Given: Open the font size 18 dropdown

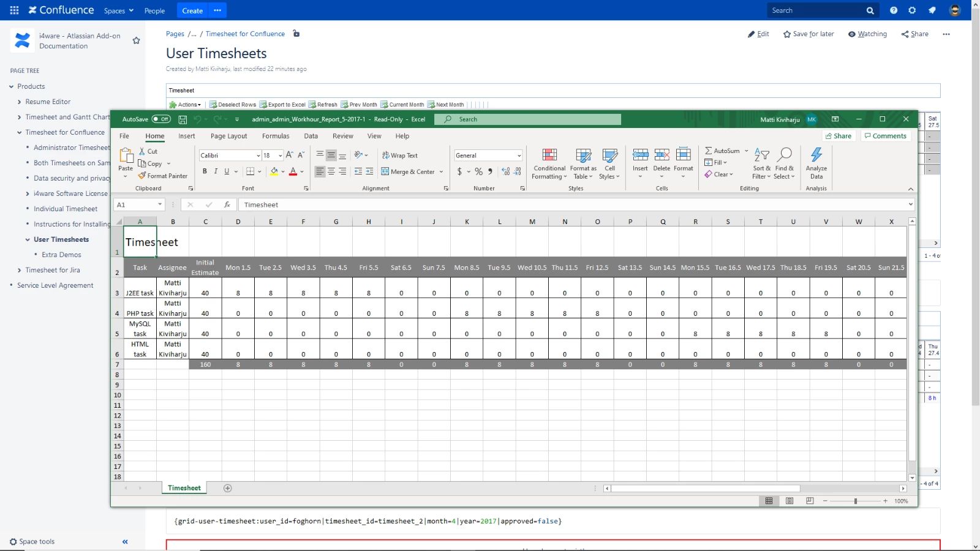Looking at the screenshot, I should [281, 156].
